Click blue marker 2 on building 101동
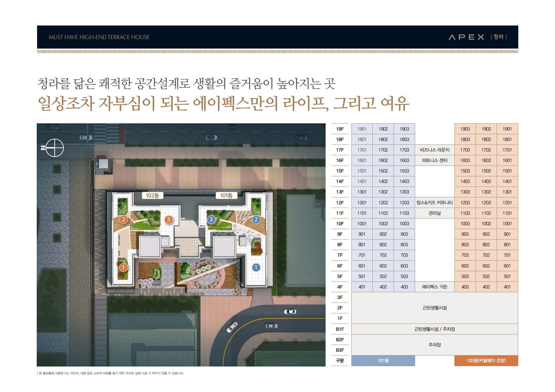Viewport: 555px width, 392px height. (x=256, y=219)
